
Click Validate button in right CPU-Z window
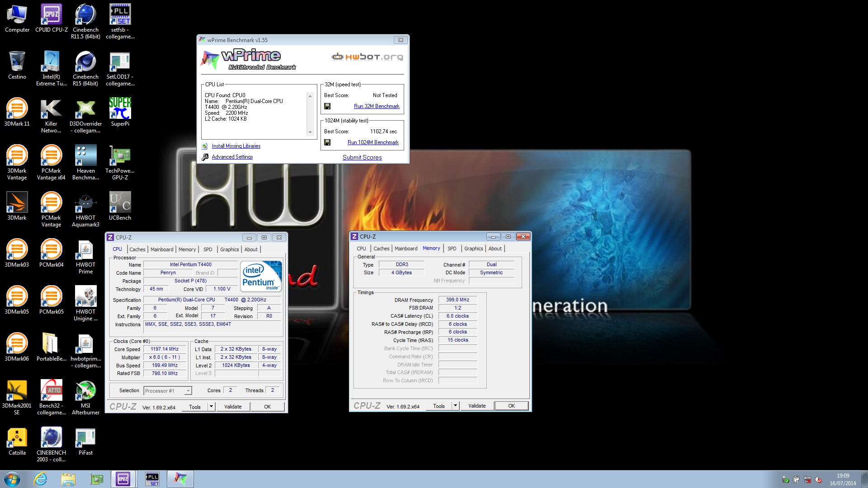(477, 406)
